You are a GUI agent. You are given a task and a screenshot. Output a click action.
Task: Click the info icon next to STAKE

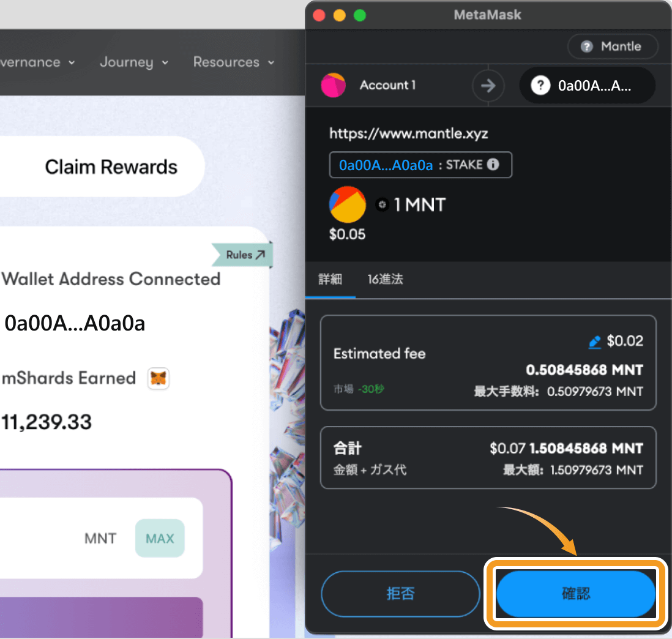click(493, 165)
